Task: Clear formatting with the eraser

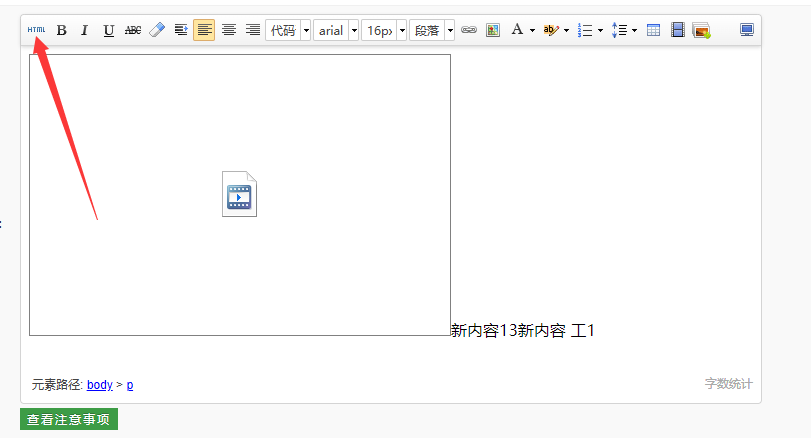Action: click(157, 31)
